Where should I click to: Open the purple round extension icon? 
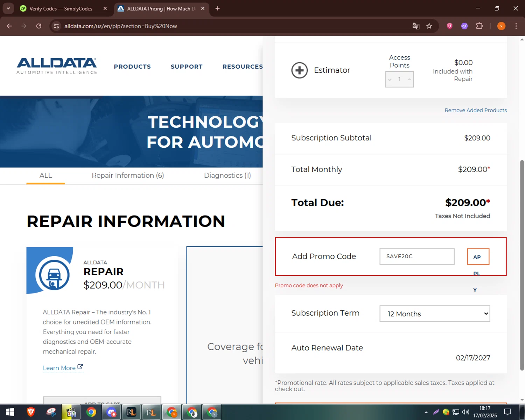(464, 26)
